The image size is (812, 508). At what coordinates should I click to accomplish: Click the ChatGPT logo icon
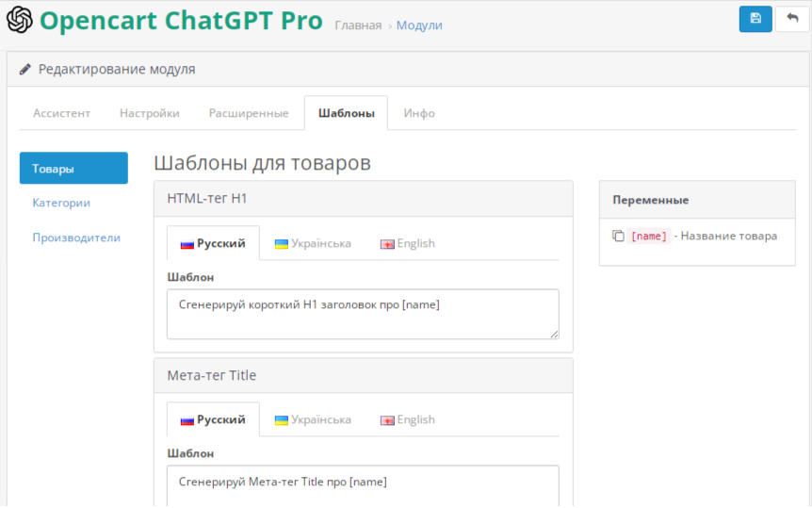pyautogui.click(x=19, y=20)
